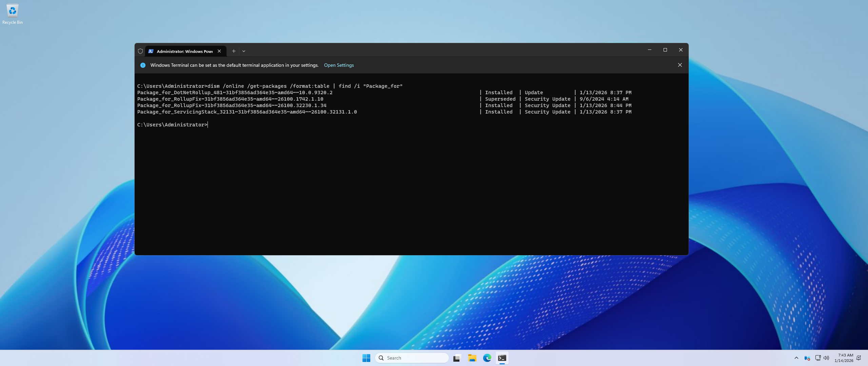Close the Administrator PowerShell tab
The height and width of the screenshot is (366, 868).
point(219,51)
